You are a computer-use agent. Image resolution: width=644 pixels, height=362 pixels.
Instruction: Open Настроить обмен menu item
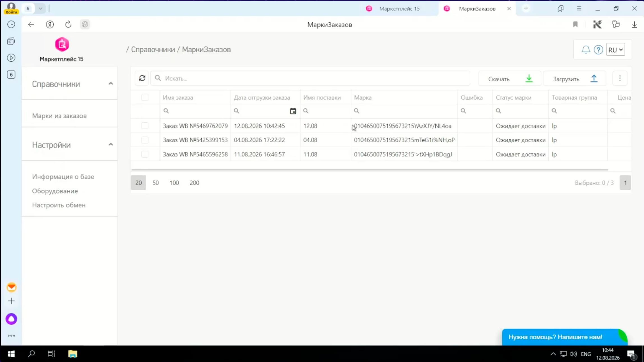pos(59,205)
